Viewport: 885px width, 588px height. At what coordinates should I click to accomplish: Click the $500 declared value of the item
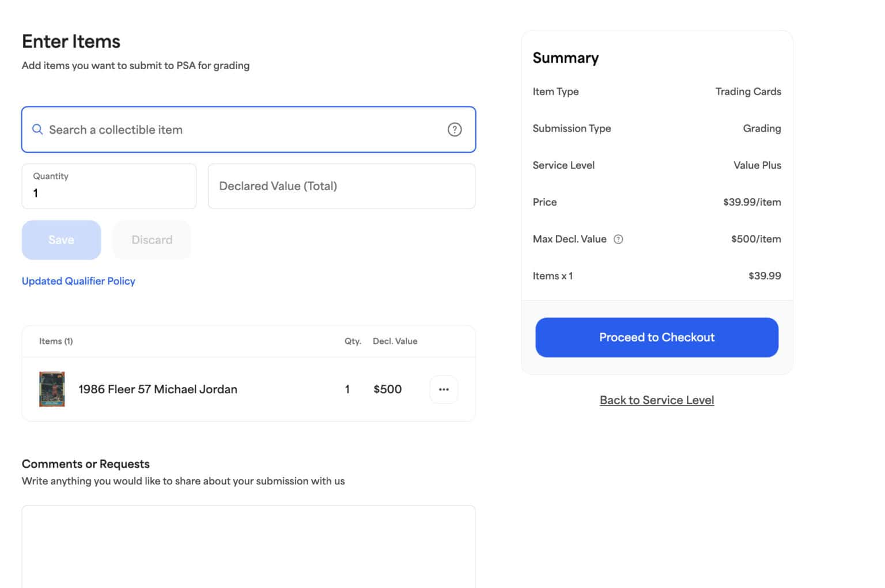click(x=388, y=389)
